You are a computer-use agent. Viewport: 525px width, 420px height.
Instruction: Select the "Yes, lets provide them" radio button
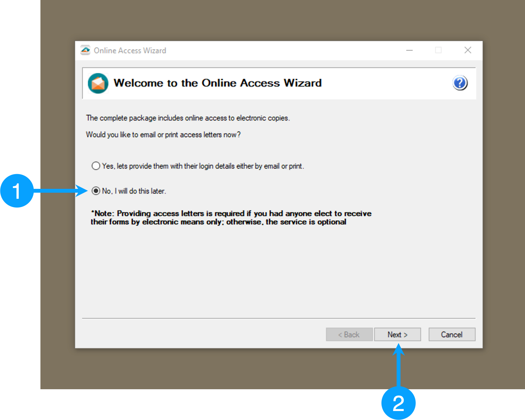click(96, 166)
